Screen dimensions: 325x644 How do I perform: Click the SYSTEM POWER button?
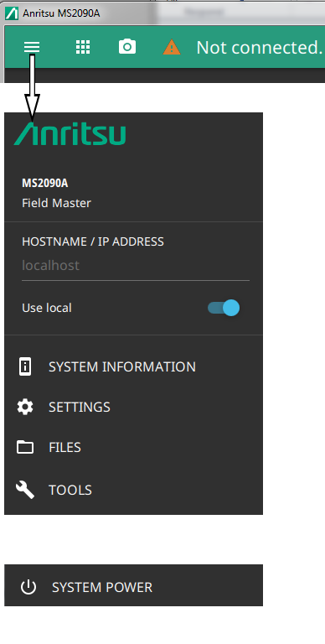[x=133, y=584]
